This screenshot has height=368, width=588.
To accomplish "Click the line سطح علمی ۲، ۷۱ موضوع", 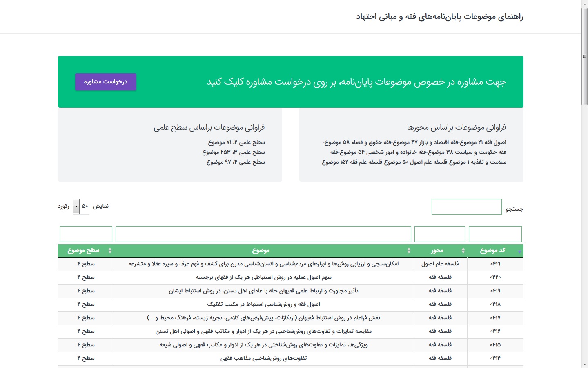I will tap(236, 143).
